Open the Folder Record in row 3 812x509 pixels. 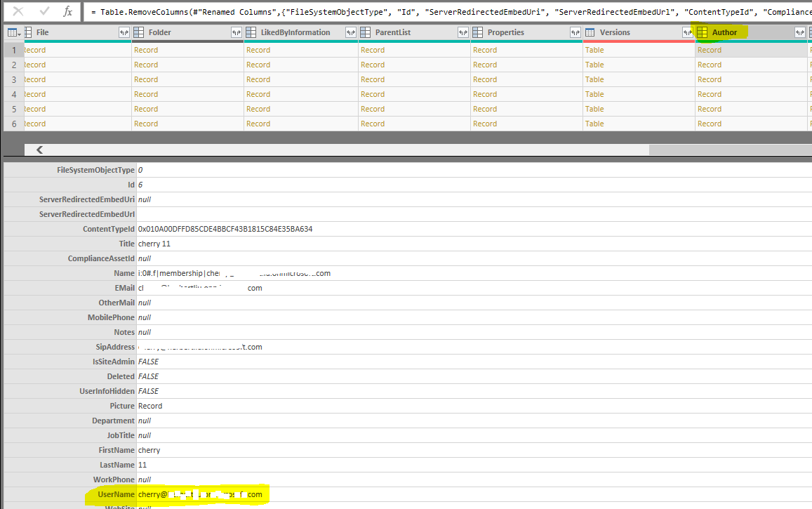pos(145,80)
